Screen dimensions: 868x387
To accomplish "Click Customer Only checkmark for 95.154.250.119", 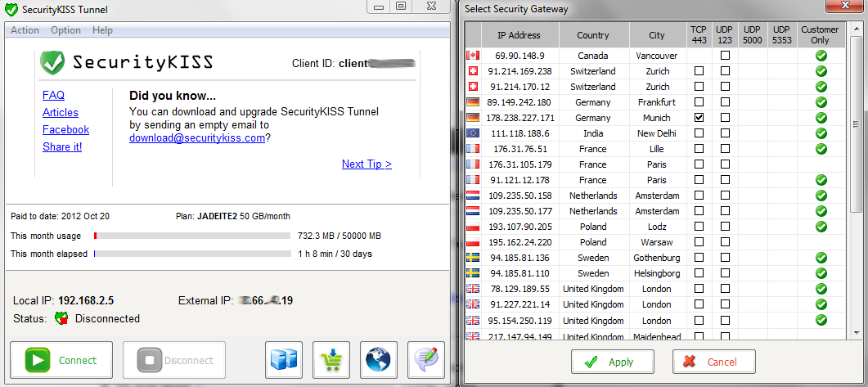I will pyautogui.click(x=821, y=320).
